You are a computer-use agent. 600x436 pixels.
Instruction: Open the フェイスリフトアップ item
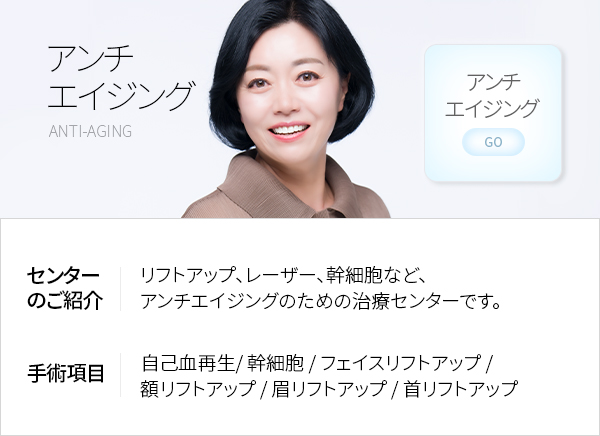pyautogui.click(x=400, y=363)
